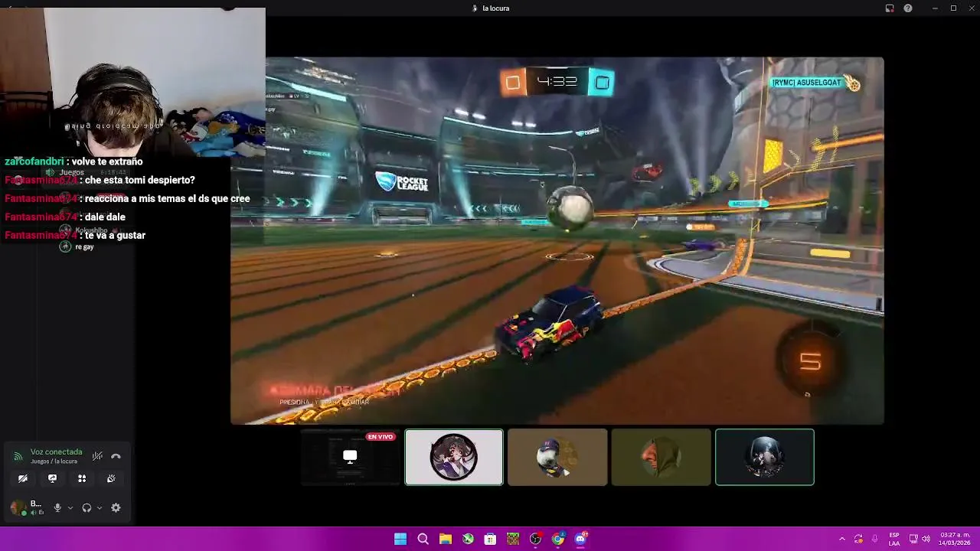980x551 pixels.
Task: Open File Explorer from the taskbar
Action: (x=446, y=539)
